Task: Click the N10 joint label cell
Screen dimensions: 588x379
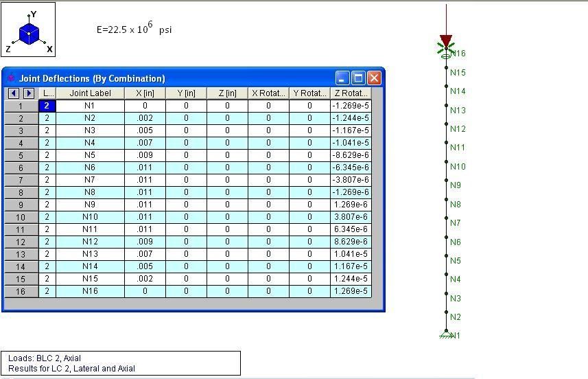Action: point(90,217)
